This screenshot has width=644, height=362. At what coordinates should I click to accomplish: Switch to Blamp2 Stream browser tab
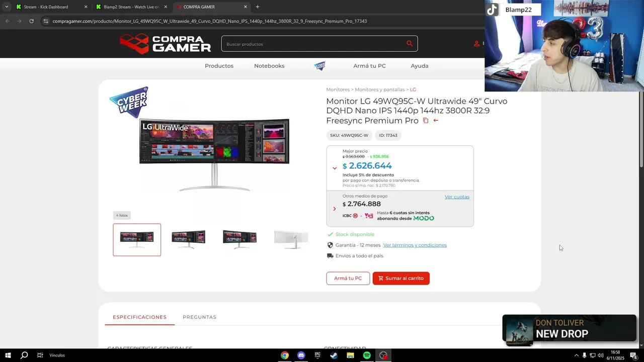tap(131, 7)
